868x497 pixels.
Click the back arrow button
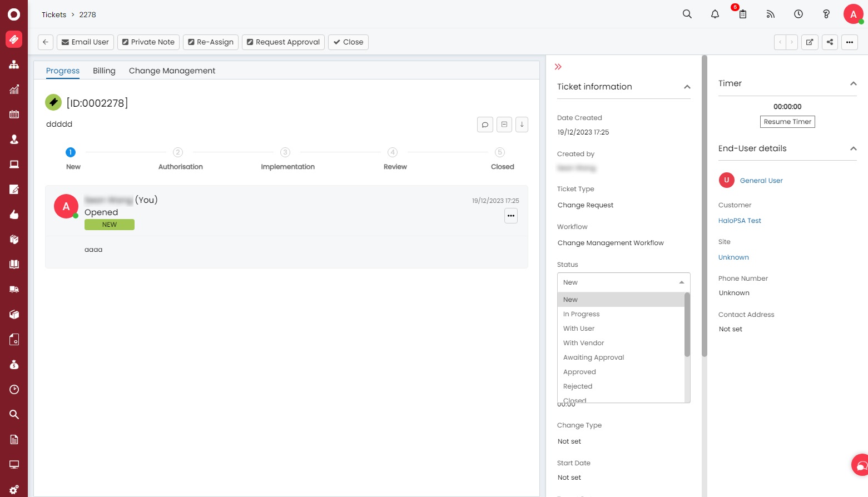tap(46, 42)
